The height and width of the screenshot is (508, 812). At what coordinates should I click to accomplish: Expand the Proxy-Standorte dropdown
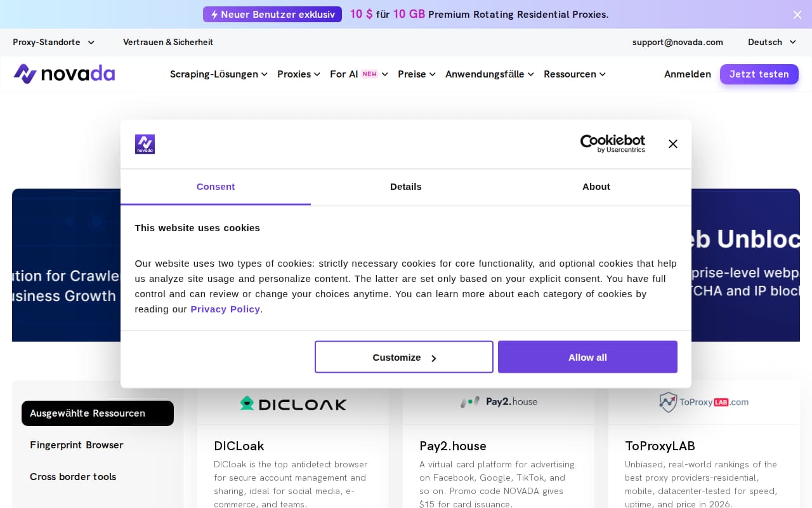(53, 42)
